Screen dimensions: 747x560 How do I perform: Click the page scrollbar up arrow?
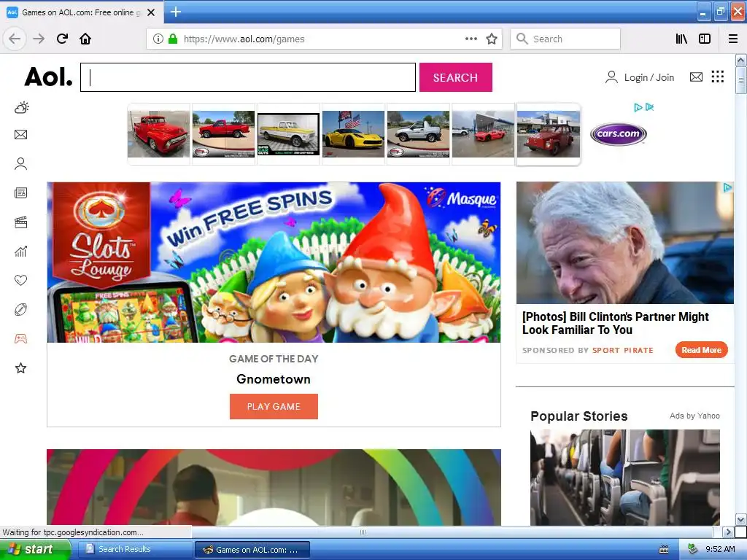tap(740, 61)
